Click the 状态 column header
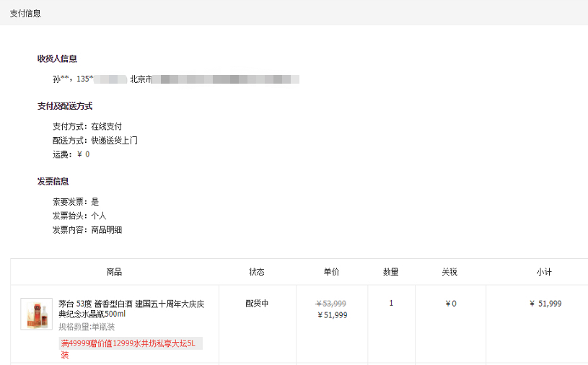Screen dimensions: 588x365 click(257, 272)
